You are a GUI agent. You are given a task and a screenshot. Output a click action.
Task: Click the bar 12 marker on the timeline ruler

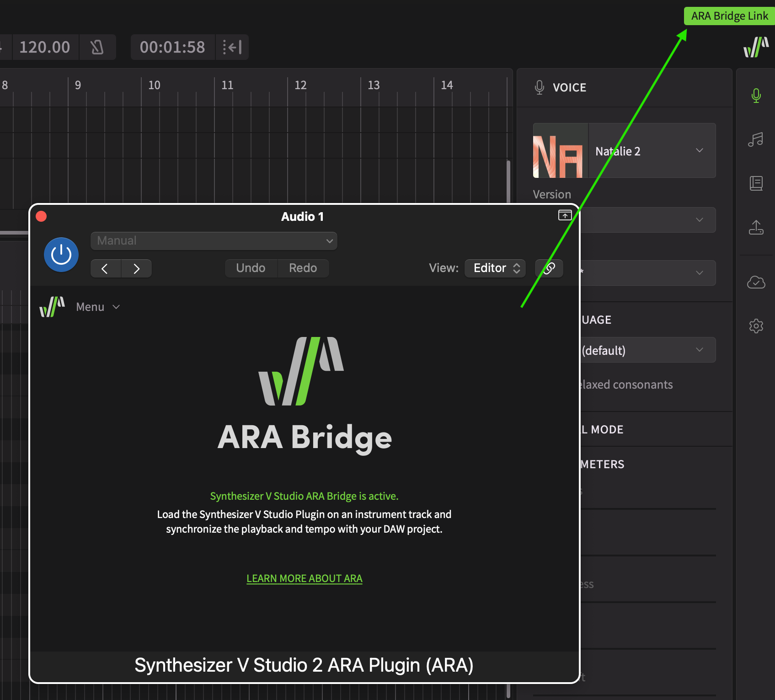pyautogui.click(x=300, y=85)
